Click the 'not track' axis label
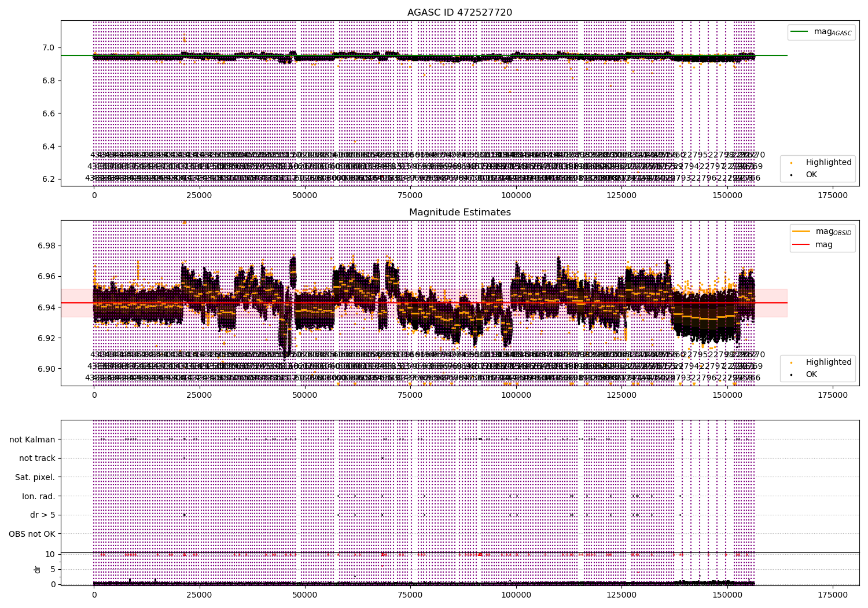The height and width of the screenshot is (608, 868). click(37, 458)
